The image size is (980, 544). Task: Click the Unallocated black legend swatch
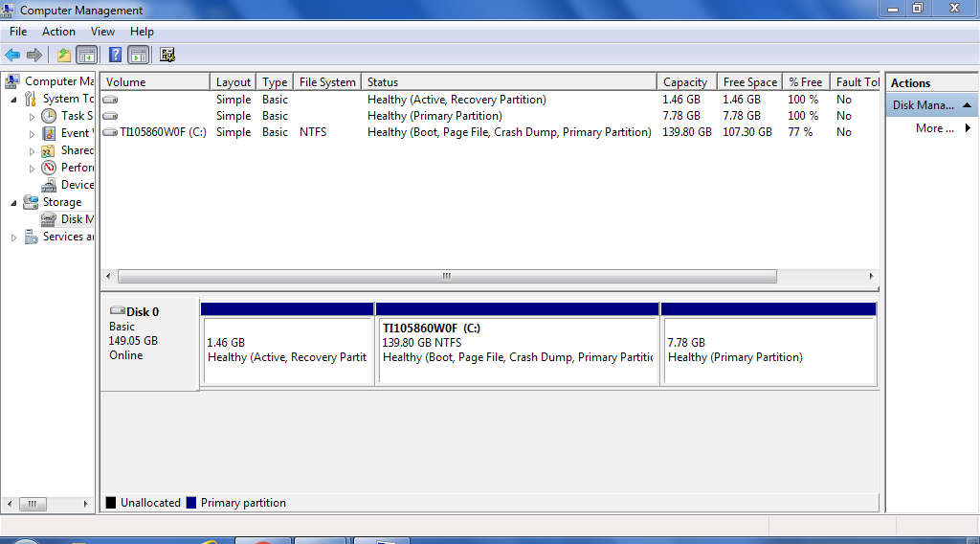tap(111, 503)
